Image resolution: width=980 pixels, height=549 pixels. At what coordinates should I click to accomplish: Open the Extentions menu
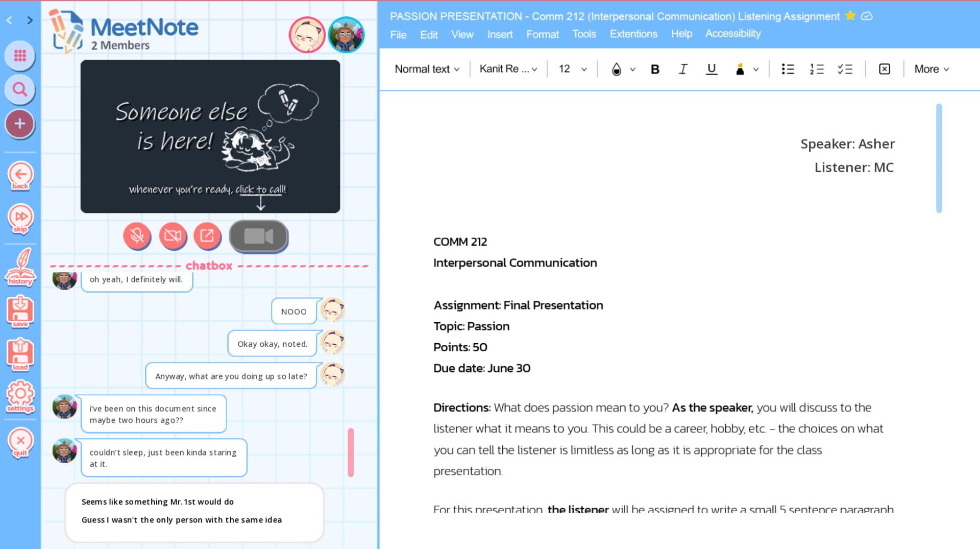click(633, 34)
